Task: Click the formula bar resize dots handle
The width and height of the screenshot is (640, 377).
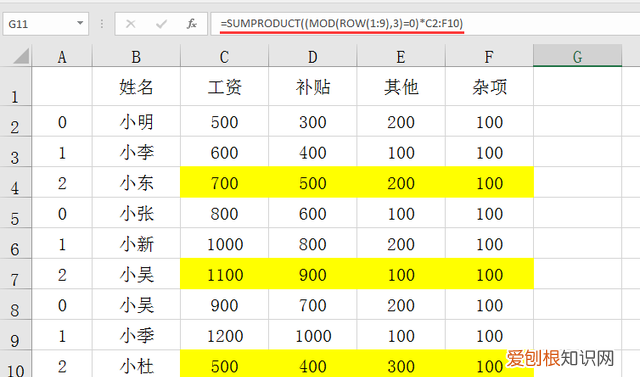Action: (102, 24)
